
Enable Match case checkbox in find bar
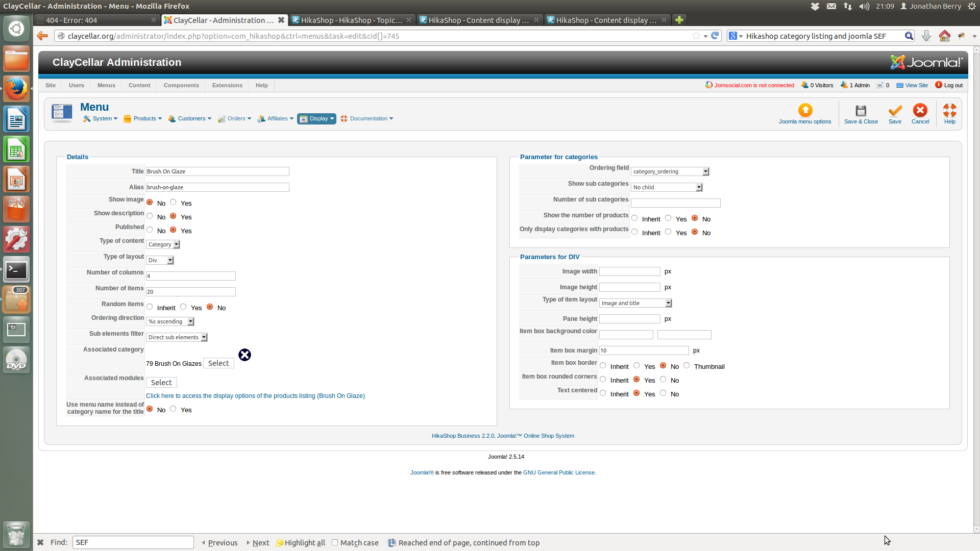pos(335,542)
